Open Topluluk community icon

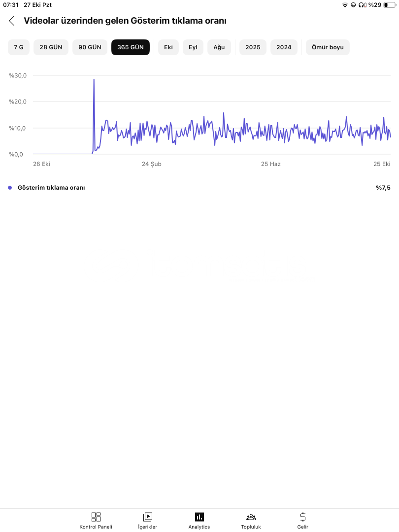point(251,517)
